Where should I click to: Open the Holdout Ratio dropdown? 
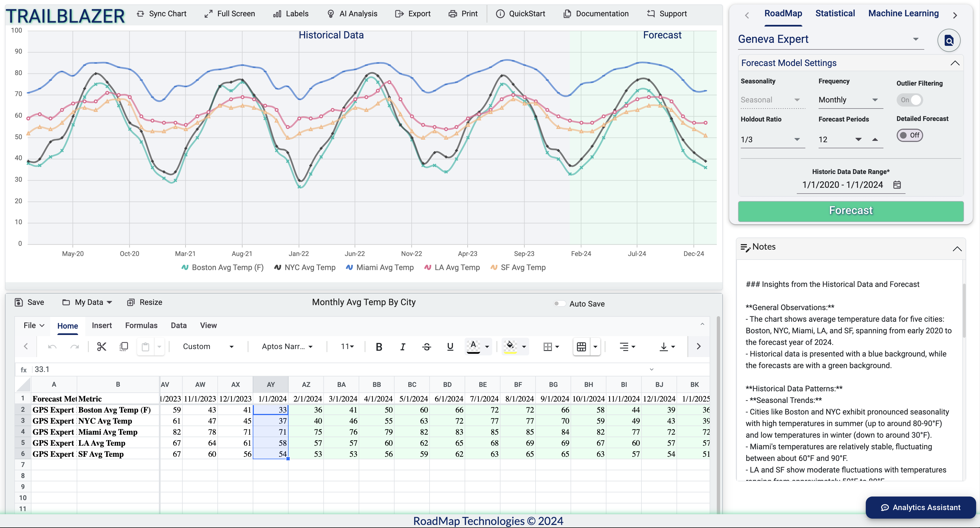point(772,139)
